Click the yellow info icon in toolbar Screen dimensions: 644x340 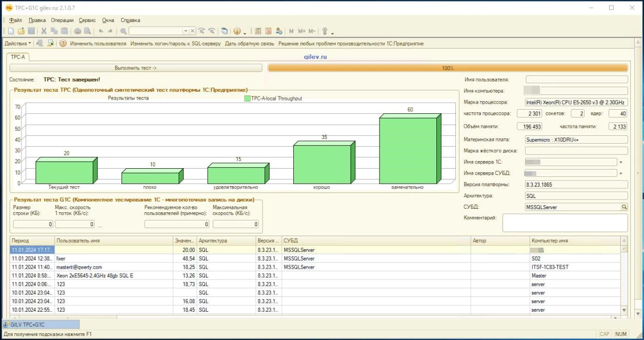tap(237, 31)
